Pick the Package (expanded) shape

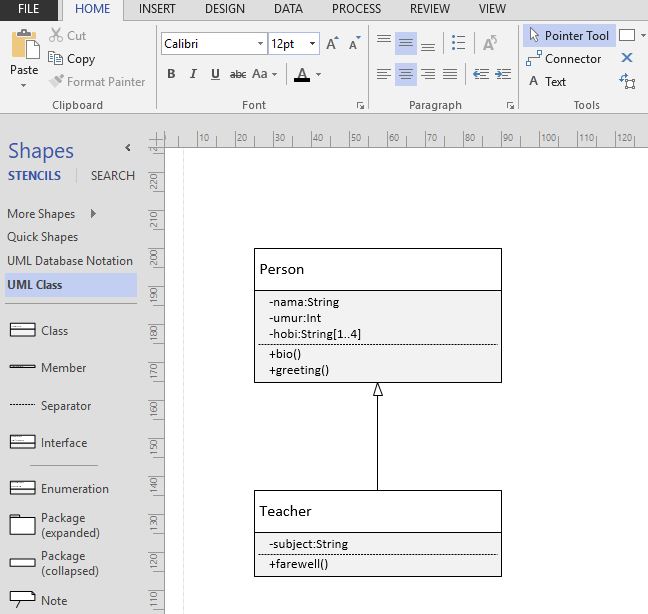tap(54, 525)
